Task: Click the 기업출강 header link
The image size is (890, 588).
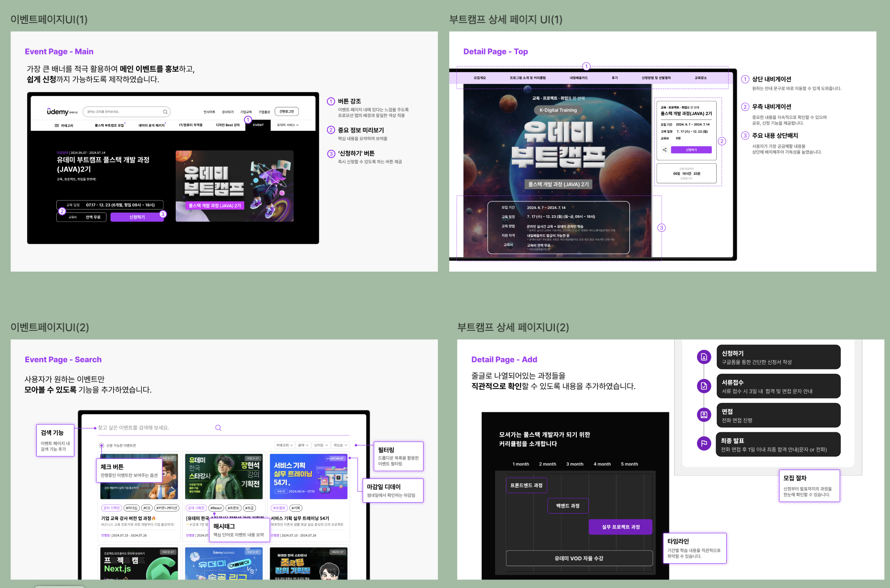Action: [264, 112]
